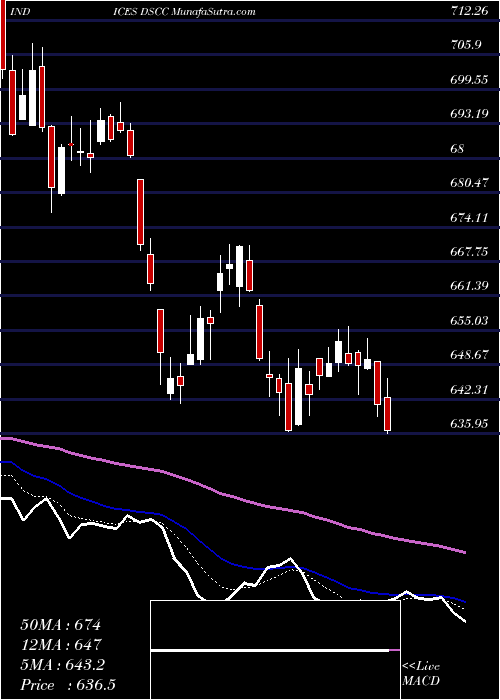Click the 50MA : 674 readout
The height and width of the screenshot is (700, 500).
61,625
